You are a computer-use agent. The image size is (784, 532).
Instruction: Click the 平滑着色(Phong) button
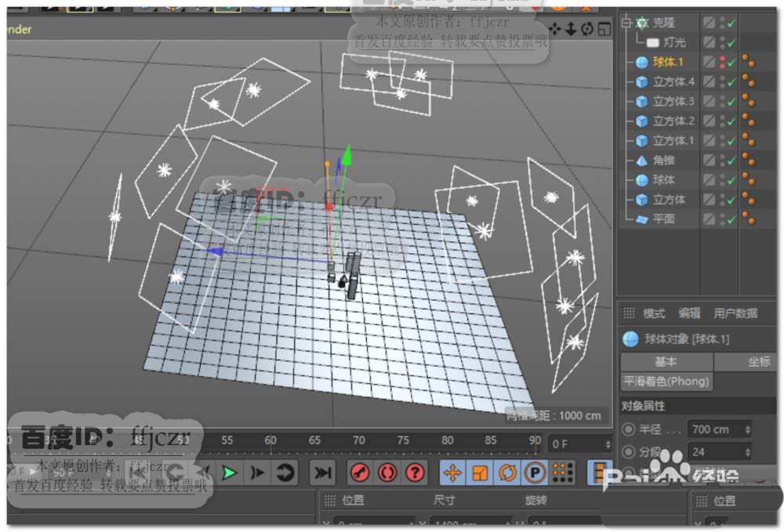pos(666,382)
